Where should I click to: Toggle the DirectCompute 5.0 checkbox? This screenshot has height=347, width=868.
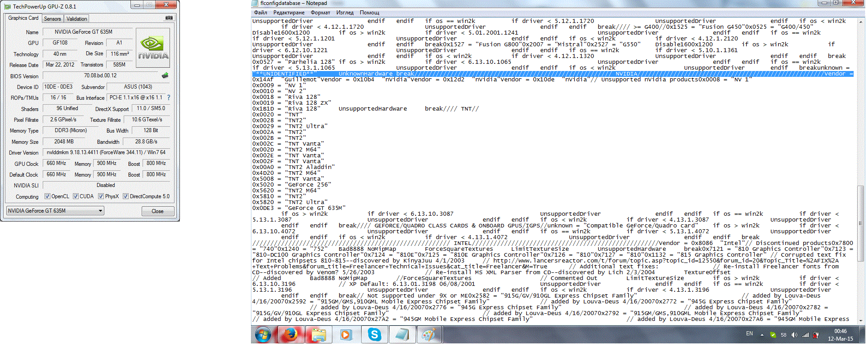coord(125,196)
